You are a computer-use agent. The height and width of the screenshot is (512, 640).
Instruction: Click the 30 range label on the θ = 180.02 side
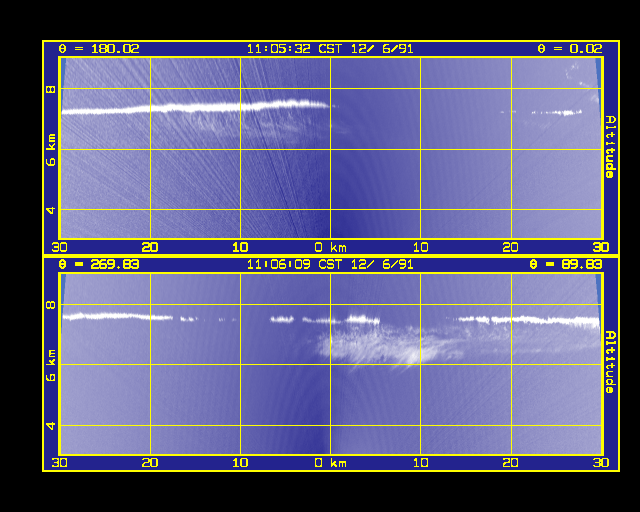(60, 247)
